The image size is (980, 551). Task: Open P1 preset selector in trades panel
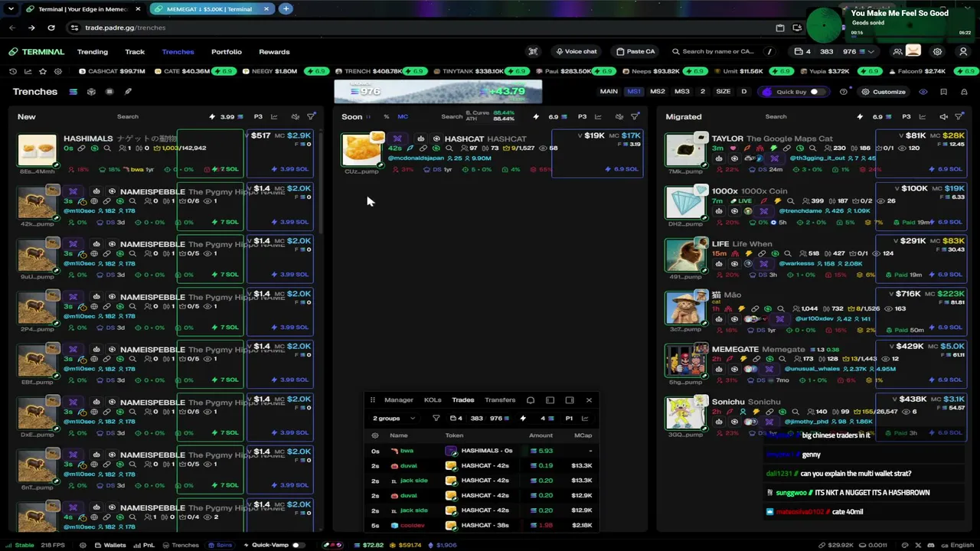click(x=569, y=419)
